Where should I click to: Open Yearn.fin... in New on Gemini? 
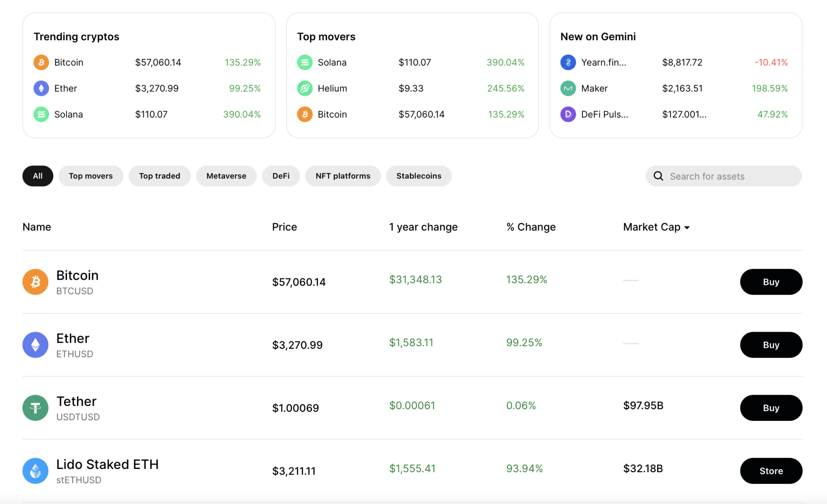604,63
